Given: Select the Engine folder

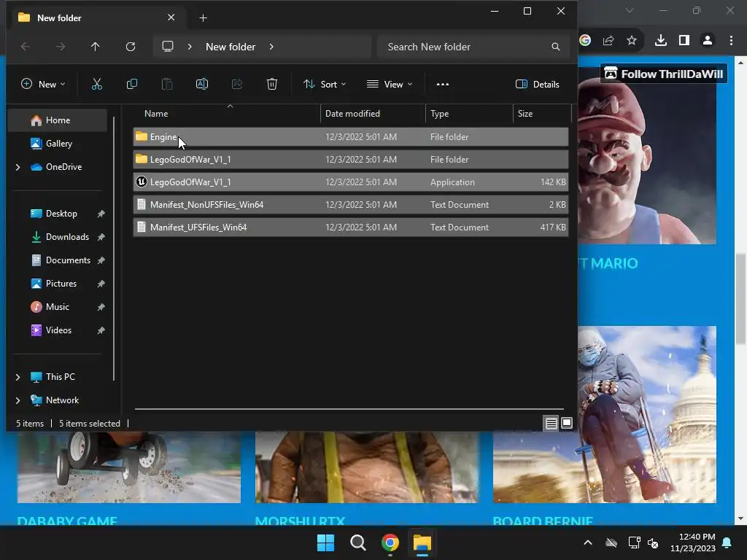Looking at the screenshot, I should click(x=351, y=136).
